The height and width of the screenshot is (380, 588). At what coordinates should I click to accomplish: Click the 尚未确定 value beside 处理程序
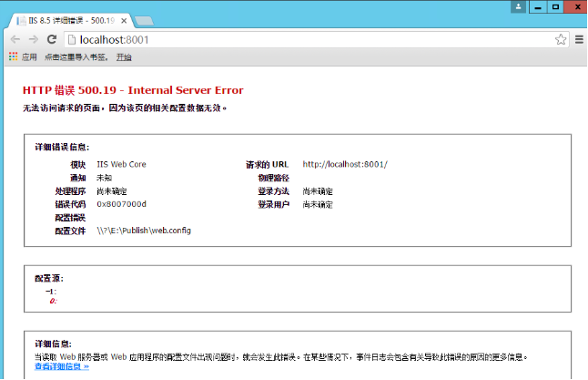[x=112, y=191]
